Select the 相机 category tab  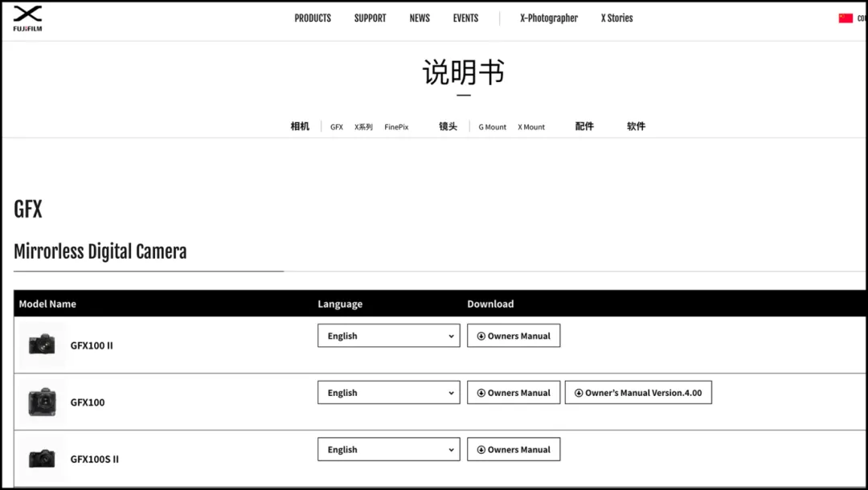pyautogui.click(x=300, y=127)
